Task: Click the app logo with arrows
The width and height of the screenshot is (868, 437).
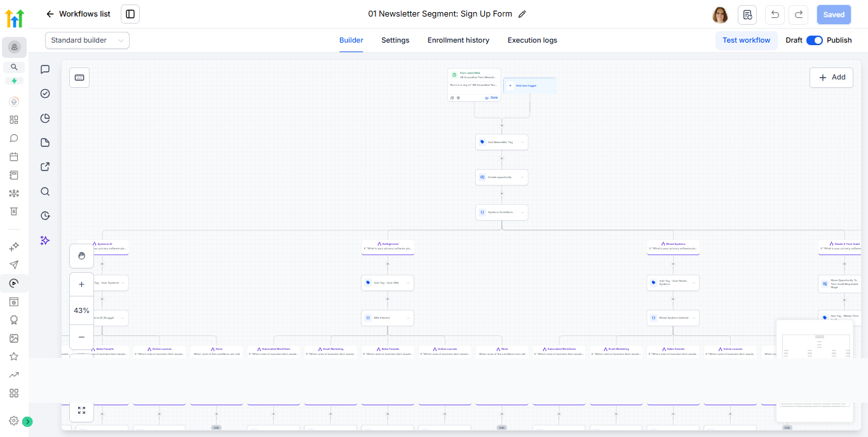Action: [x=14, y=18]
